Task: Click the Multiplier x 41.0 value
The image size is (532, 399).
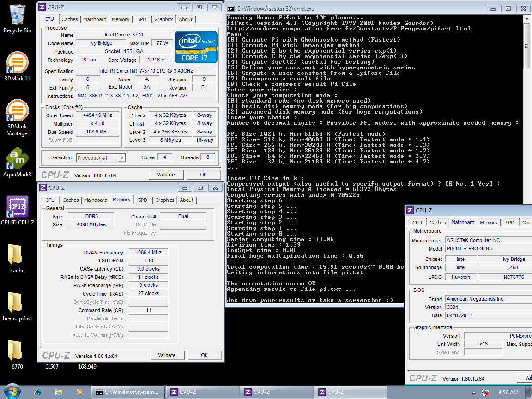Action: pyautogui.click(x=98, y=123)
